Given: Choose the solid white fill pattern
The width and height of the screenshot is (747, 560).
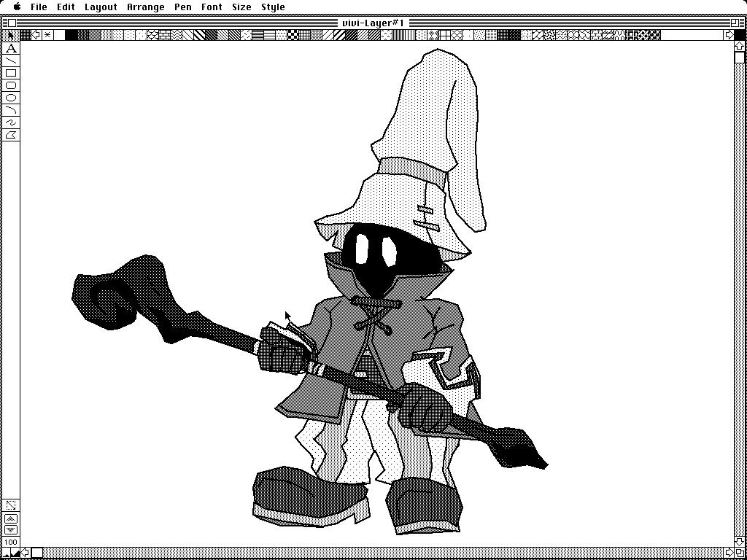Looking at the screenshot, I should [x=59, y=35].
